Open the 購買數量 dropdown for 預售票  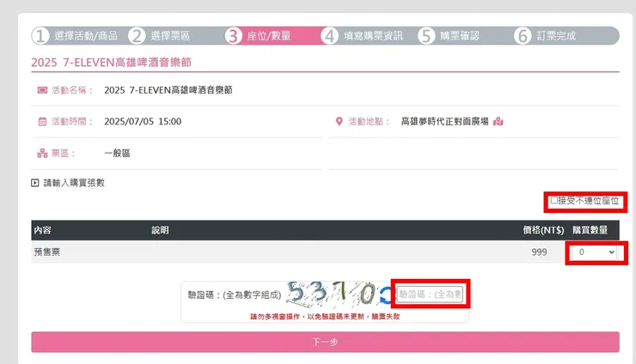point(593,252)
